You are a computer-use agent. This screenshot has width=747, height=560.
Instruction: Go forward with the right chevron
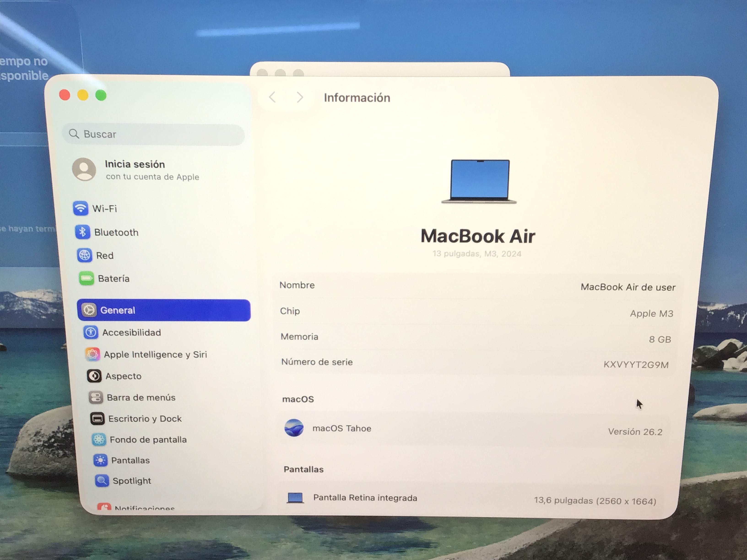click(x=300, y=97)
